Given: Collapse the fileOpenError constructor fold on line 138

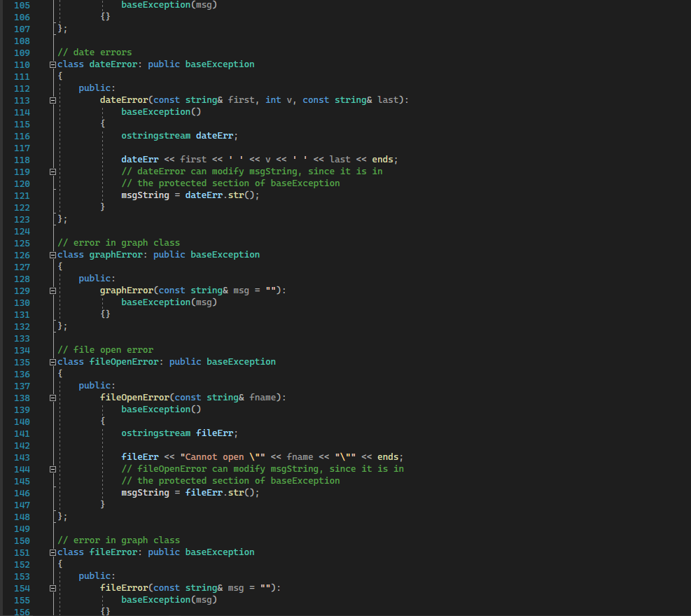Looking at the screenshot, I should [x=52, y=398].
